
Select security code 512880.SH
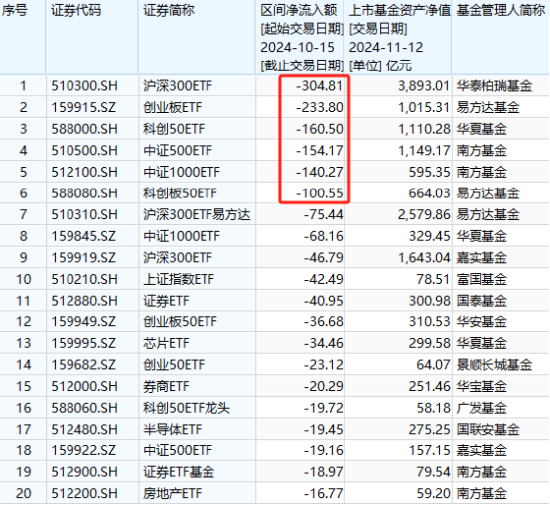pos(84,301)
